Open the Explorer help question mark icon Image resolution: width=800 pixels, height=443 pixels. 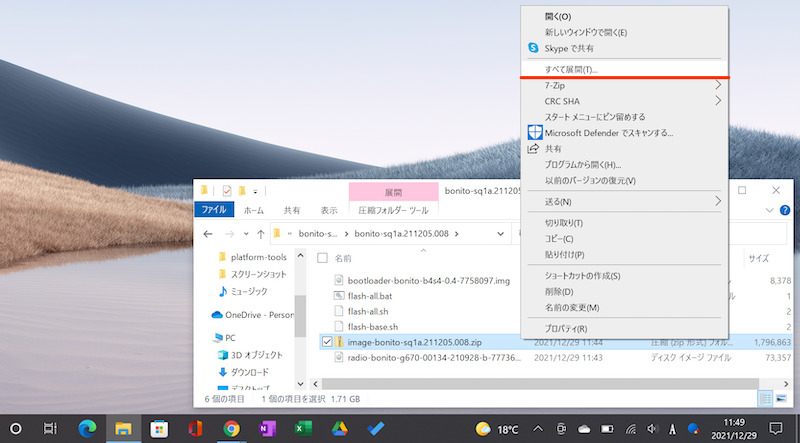(x=785, y=211)
